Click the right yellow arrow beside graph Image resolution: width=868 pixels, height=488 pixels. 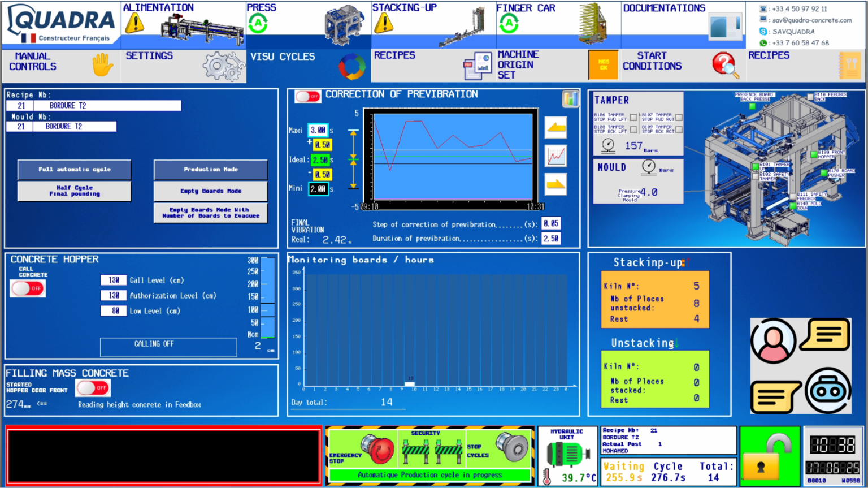pyautogui.click(x=555, y=184)
